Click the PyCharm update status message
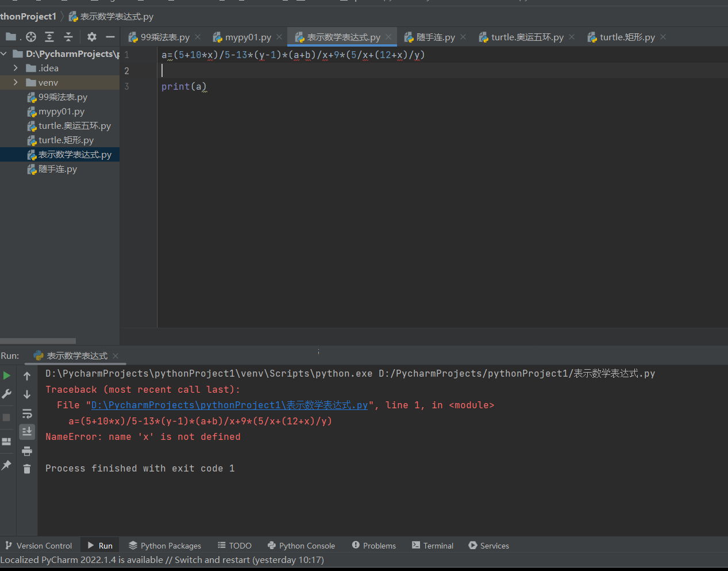Image resolution: width=728 pixels, height=571 pixels. 162,560
